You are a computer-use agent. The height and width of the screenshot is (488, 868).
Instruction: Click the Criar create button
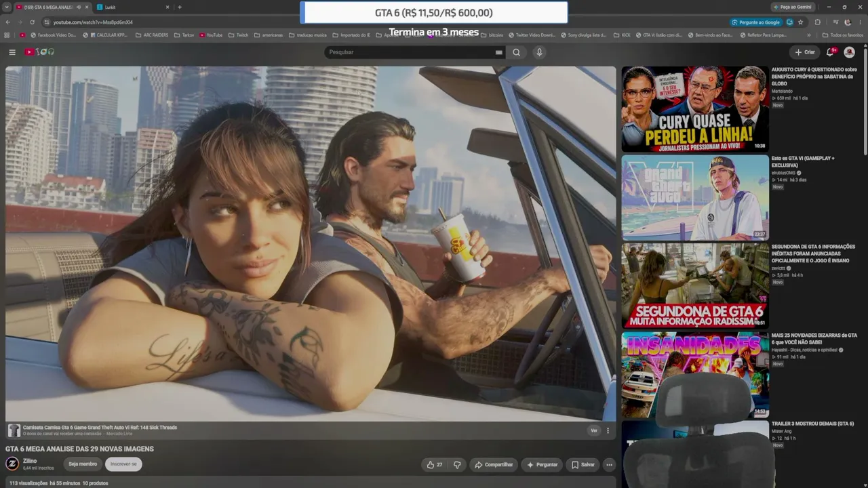click(805, 52)
